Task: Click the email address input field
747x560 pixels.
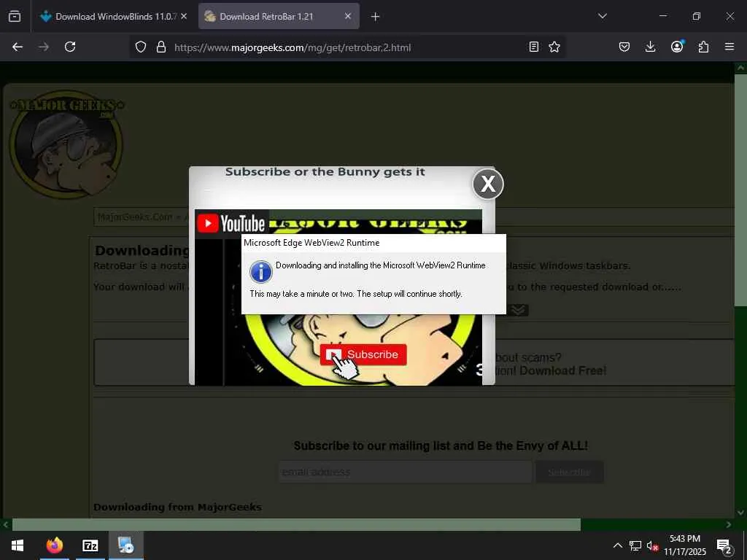Action: click(x=405, y=472)
